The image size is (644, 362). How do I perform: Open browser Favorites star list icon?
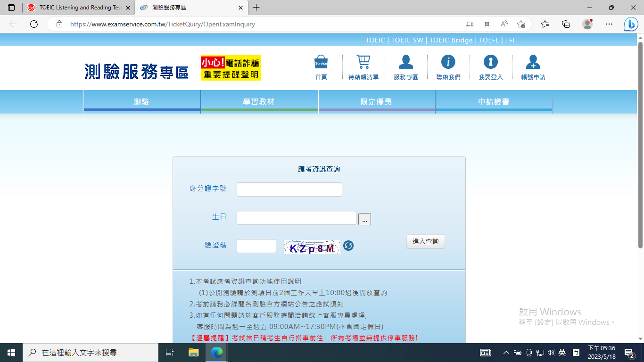[x=545, y=24]
